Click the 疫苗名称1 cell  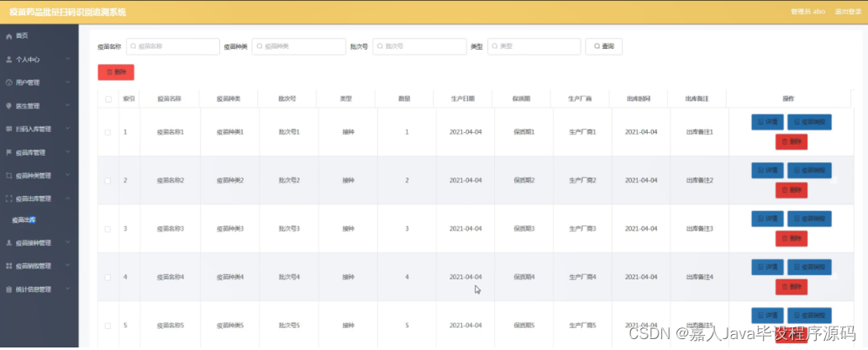[171, 133]
